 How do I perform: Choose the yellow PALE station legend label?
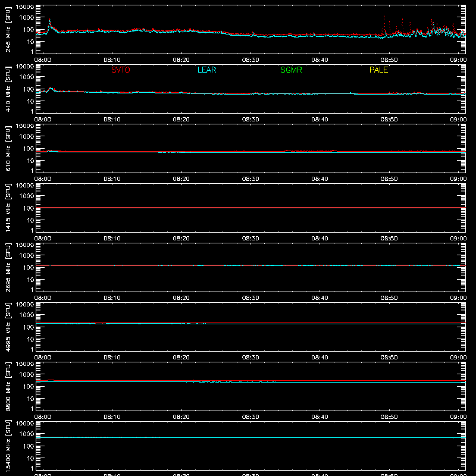(378, 70)
